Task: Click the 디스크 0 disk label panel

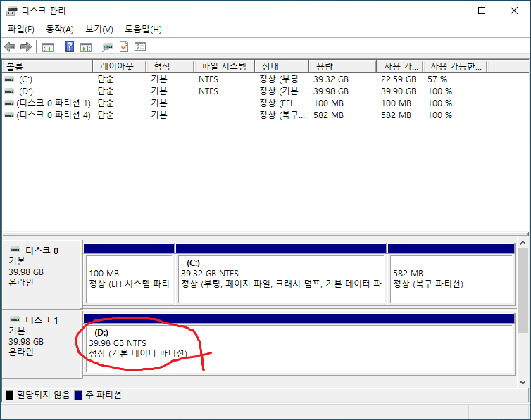Action: (x=42, y=274)
